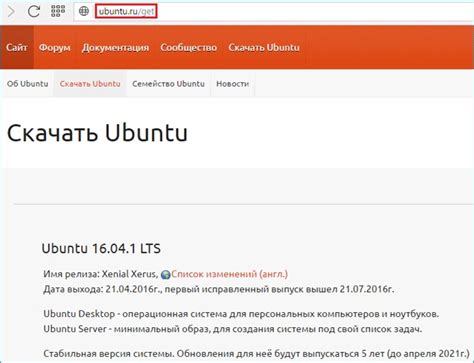This screenshot has height=363, width=474.
Task: Open Документация in top menu
Action: point(115,48)
